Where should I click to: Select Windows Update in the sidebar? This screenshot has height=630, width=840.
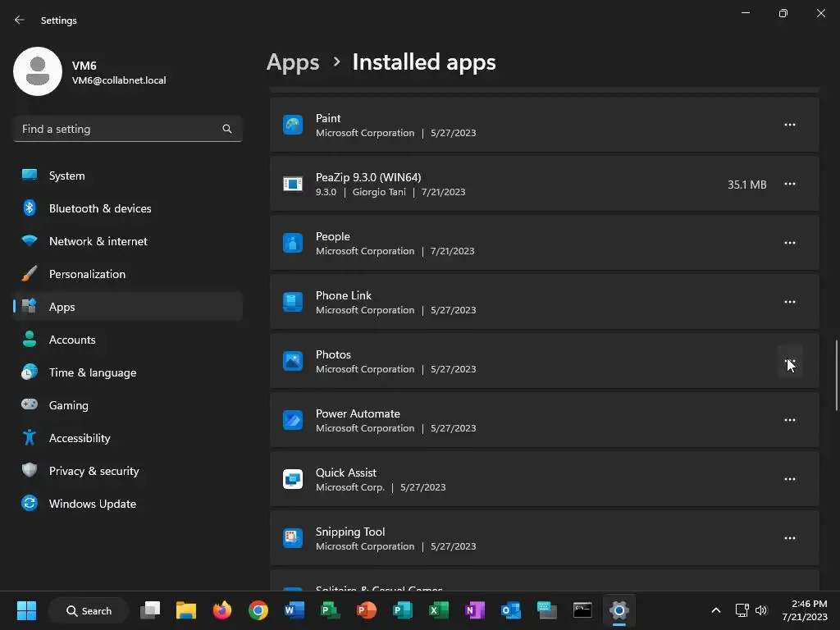(x=92, y=504)
